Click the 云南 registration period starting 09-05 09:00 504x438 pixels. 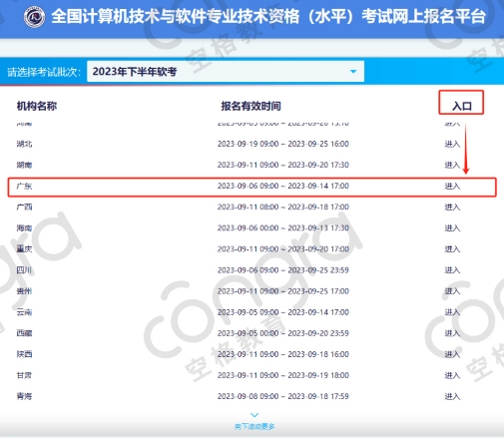click(283, 312)
